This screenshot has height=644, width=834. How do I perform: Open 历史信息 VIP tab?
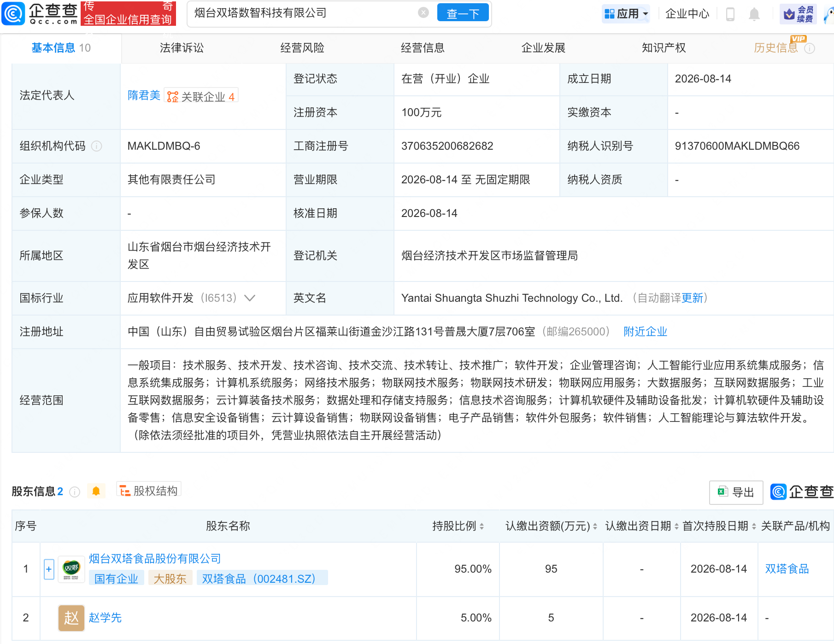(776, 48)
